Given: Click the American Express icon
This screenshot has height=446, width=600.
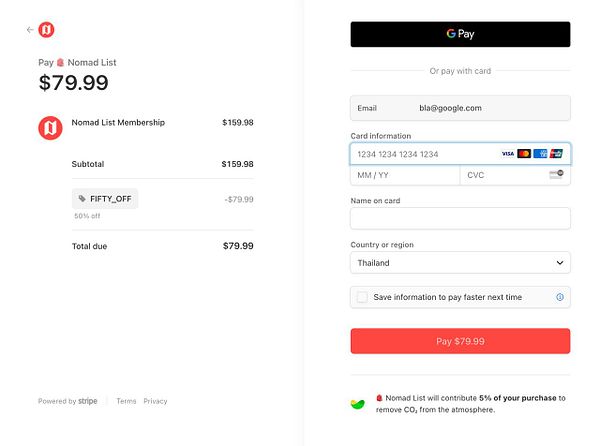Looking at the screenshot, I should [540, 154].
